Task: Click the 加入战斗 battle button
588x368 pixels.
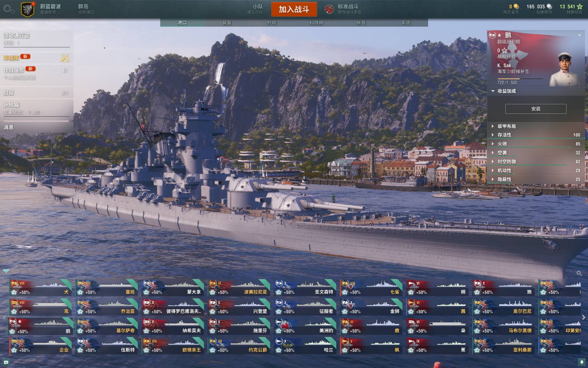Action: [294, 9]
